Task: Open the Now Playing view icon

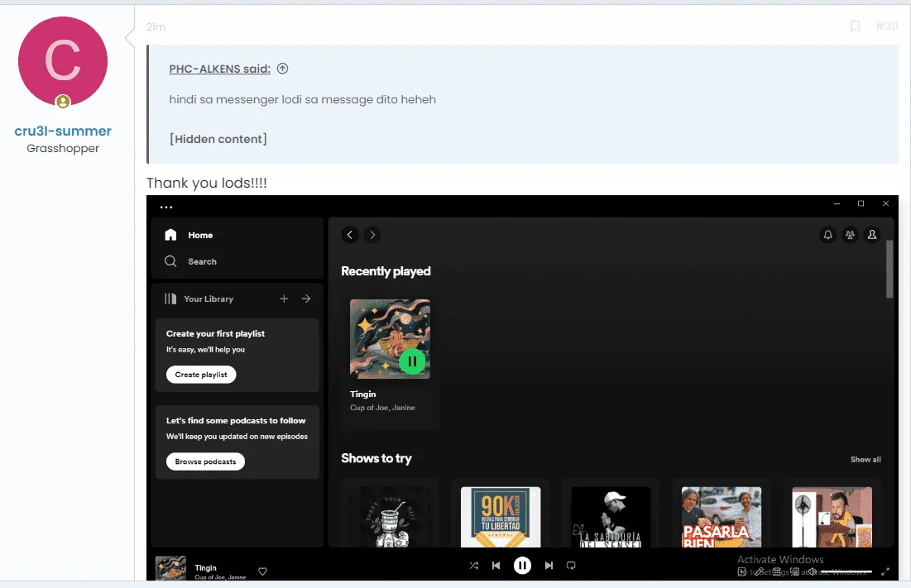Action: (x=742, y=571)
